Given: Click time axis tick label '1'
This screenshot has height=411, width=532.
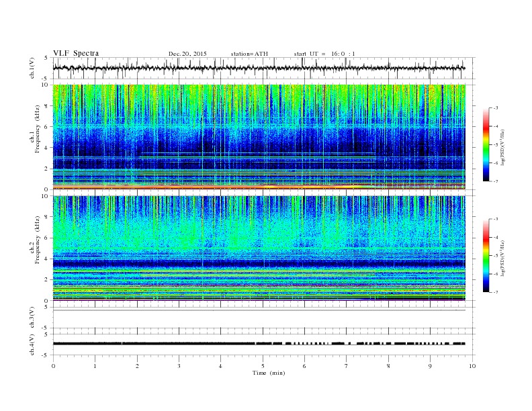Looking at the screenshot, I should coord(95,366).
